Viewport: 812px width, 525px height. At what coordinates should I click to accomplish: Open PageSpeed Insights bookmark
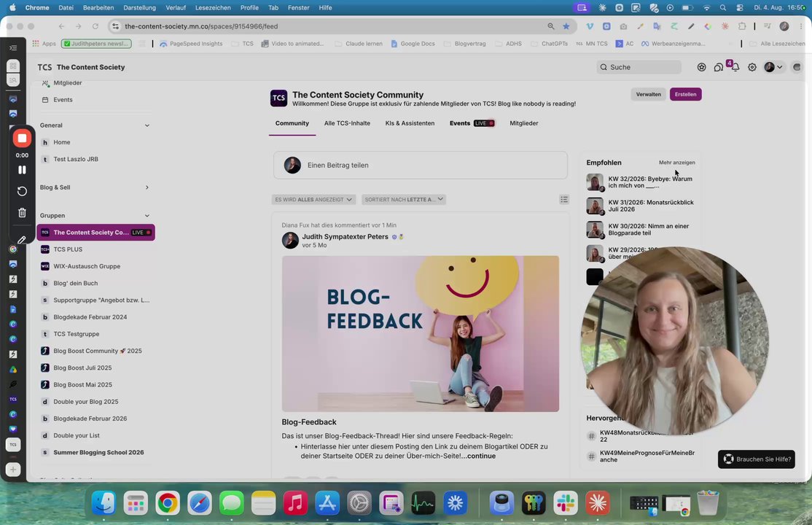point(191,44)
